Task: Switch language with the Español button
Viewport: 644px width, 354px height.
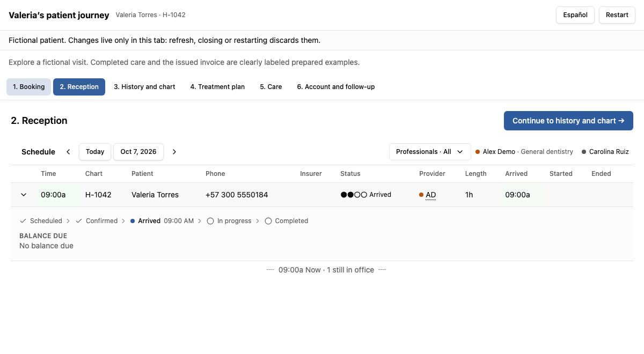Action: click(x=575, y=15)
